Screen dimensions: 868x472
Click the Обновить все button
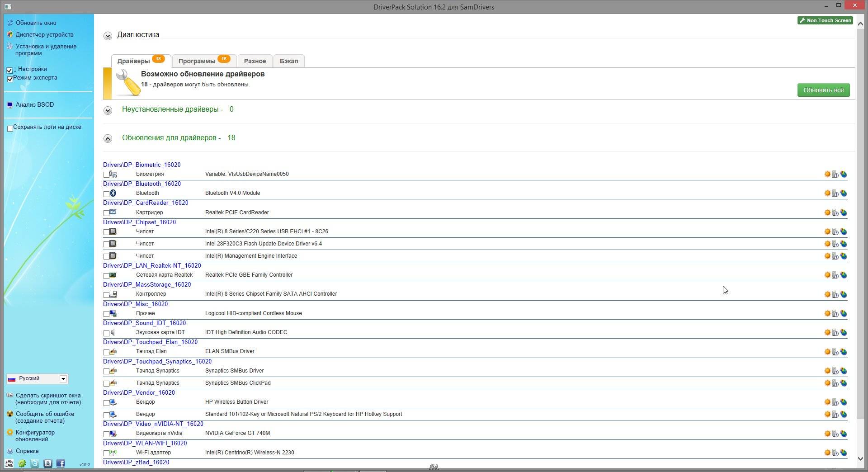823,90
